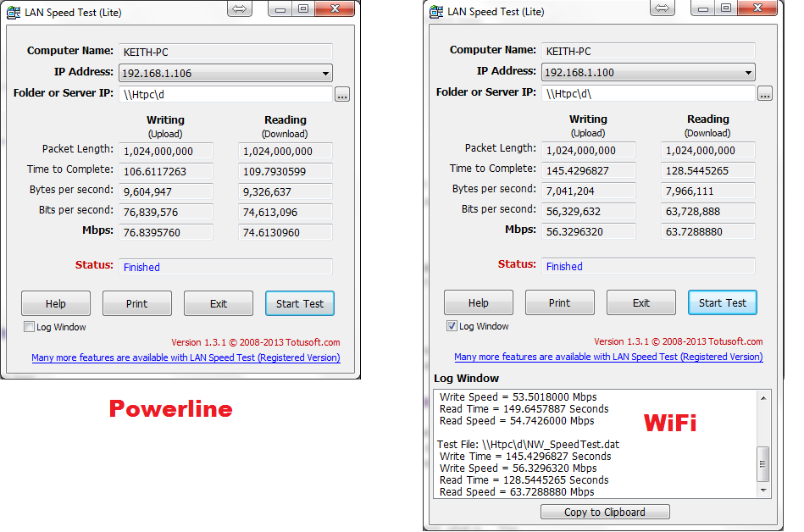The image size is (804, 532).
Task: Copy log results to clipboard
Action: click(604, 511)
